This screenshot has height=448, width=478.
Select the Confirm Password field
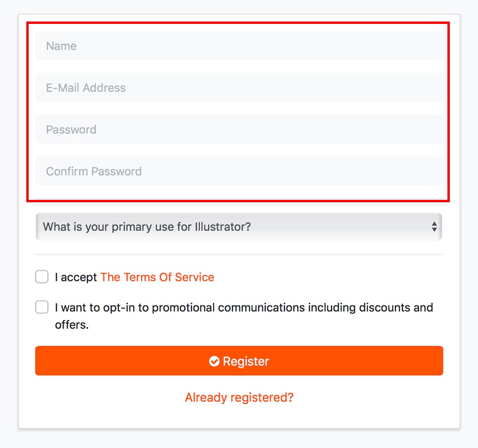tap(239, 171)
